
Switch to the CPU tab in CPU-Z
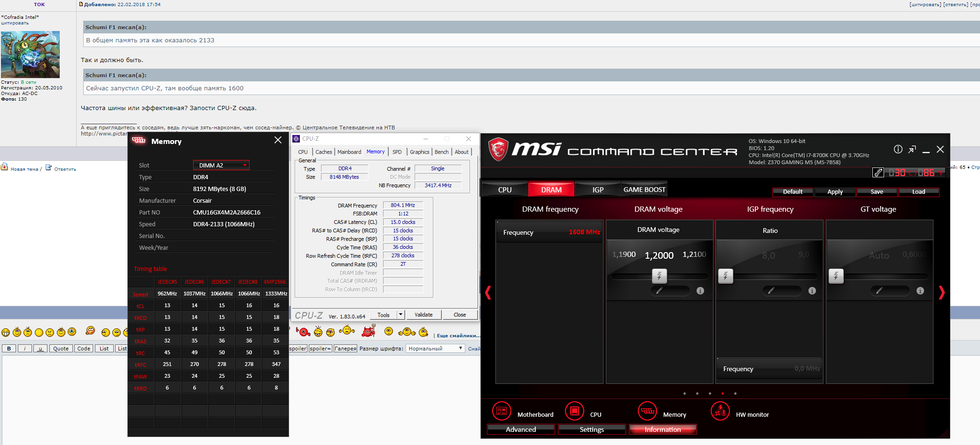pos(303,152)
